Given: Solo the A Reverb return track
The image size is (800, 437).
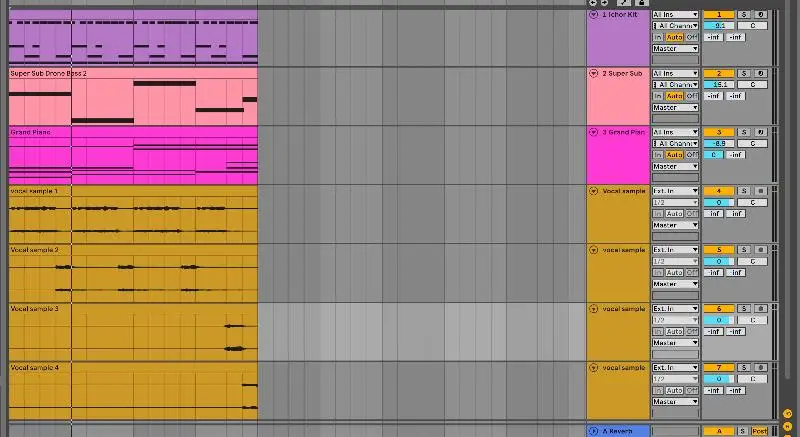Looking at the screenshot, I should [744, 431].
